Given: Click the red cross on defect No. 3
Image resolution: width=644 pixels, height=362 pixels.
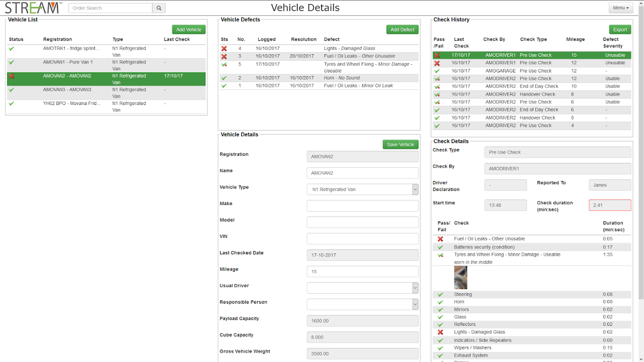Looking at the screenshot, I should pyautogui.click(x=224, y=56).
